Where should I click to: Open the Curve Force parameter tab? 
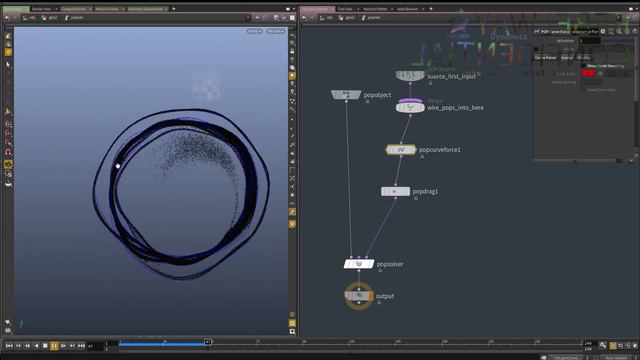[x=545, y=58]
